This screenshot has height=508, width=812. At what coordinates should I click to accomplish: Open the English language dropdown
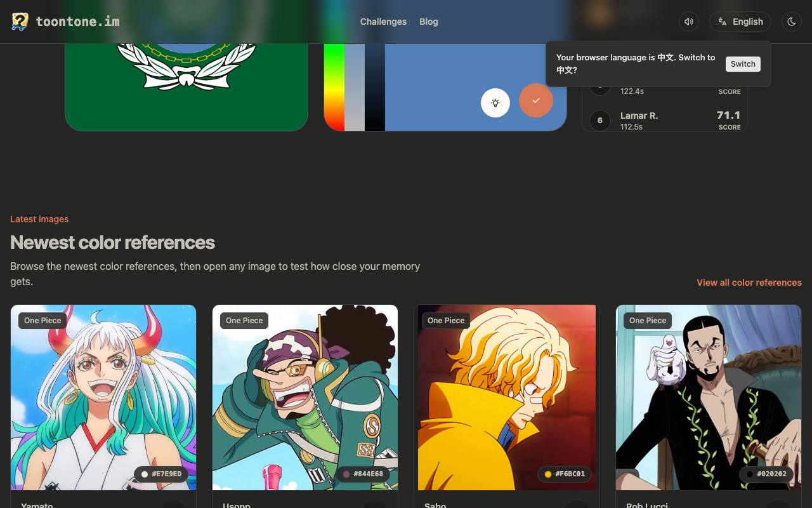[740, 22]
